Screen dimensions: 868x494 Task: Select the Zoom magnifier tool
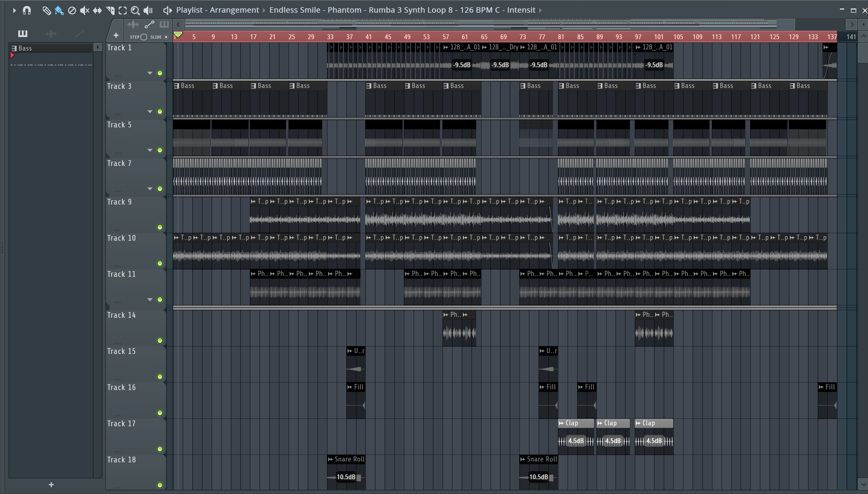[135, 11]
